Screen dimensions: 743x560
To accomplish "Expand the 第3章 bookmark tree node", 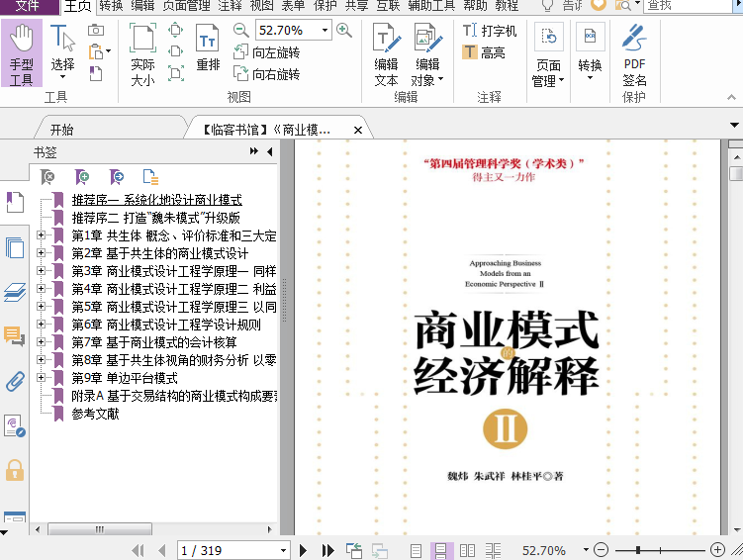I will click(x=42, y=270).
